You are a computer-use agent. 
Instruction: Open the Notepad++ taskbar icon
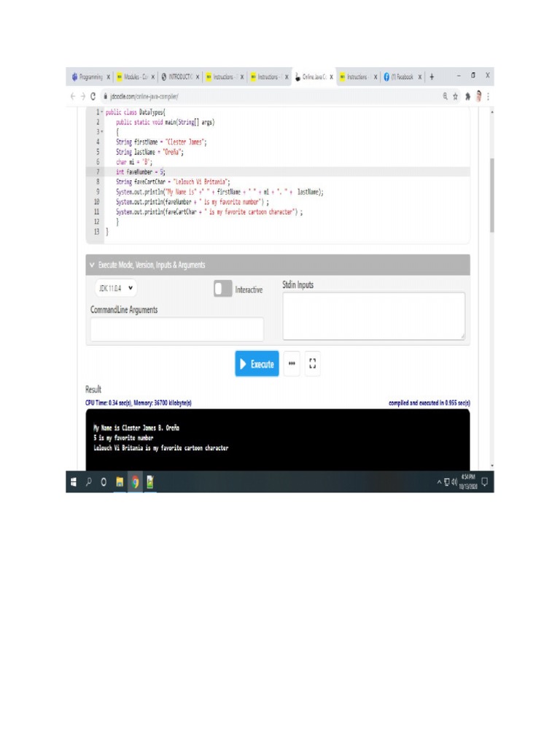150,482
